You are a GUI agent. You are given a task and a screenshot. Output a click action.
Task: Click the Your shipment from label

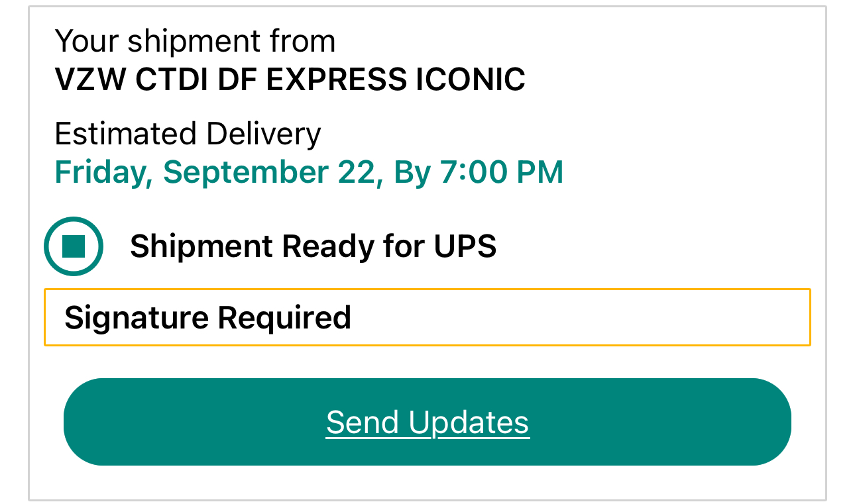click(x=195, y=41)
